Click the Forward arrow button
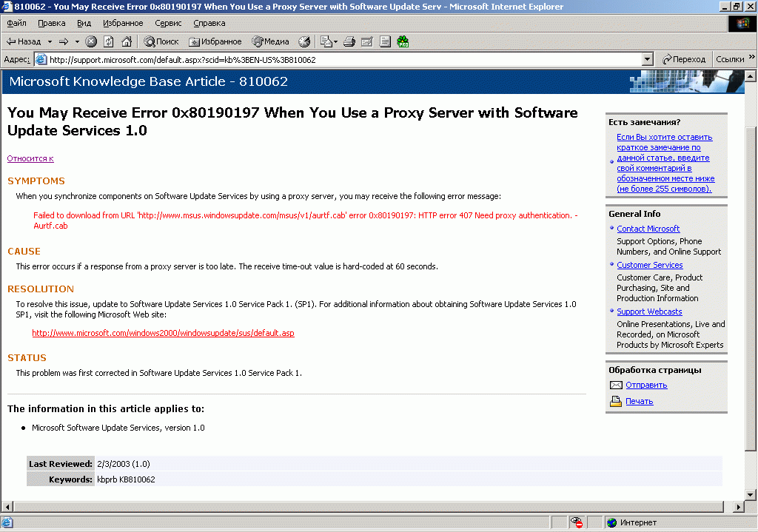 click(64, 41)
